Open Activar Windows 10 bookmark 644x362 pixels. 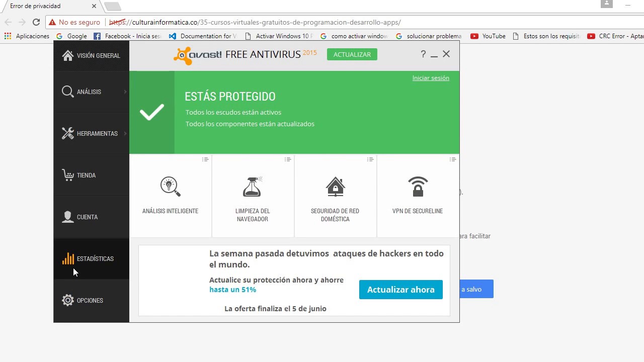tap(279, 36)
